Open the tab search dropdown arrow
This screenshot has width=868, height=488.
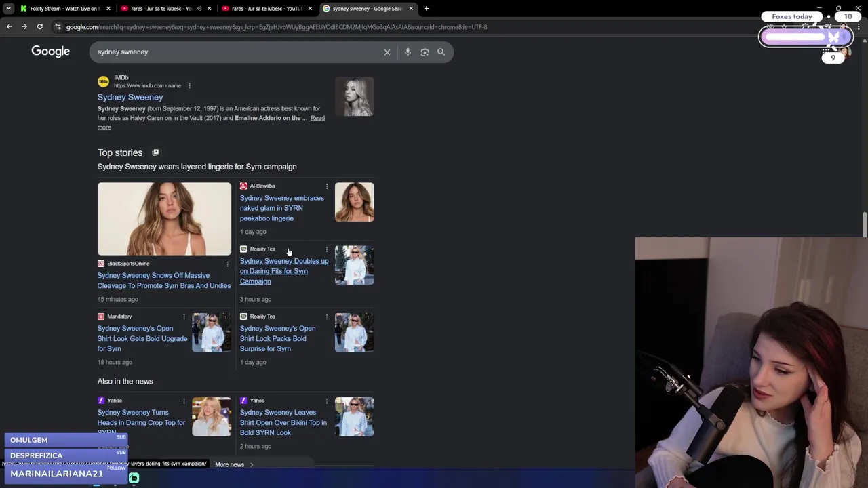(x=8, y=8)
